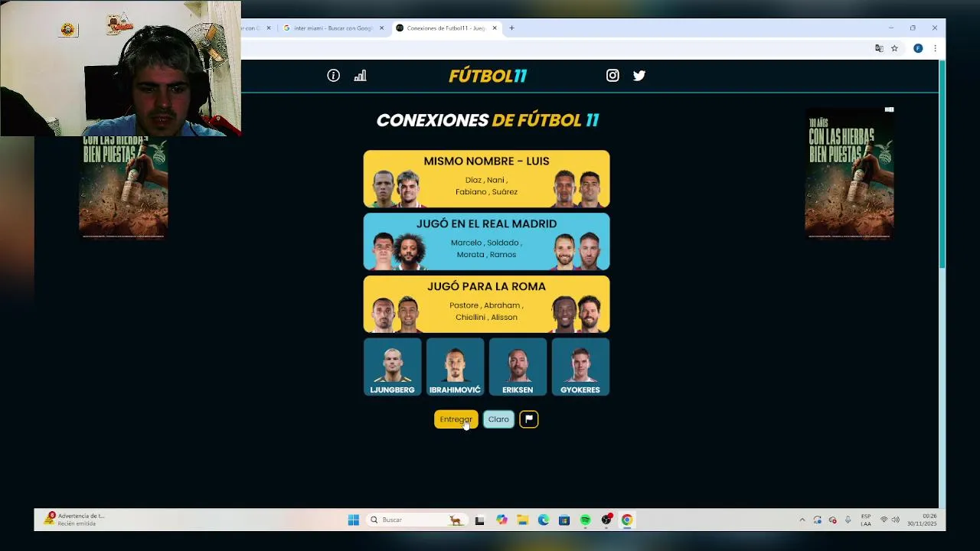The height and width of the screenshot is (551, 980).
Task: Open Spotify from the taskbar
Action: click(x=585, y=520)
